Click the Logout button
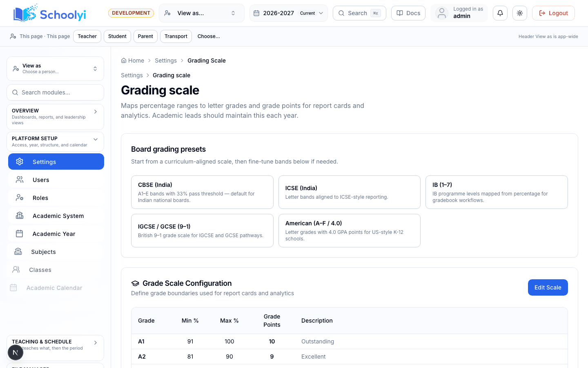588x368 pixels. [x=553, y=13]
